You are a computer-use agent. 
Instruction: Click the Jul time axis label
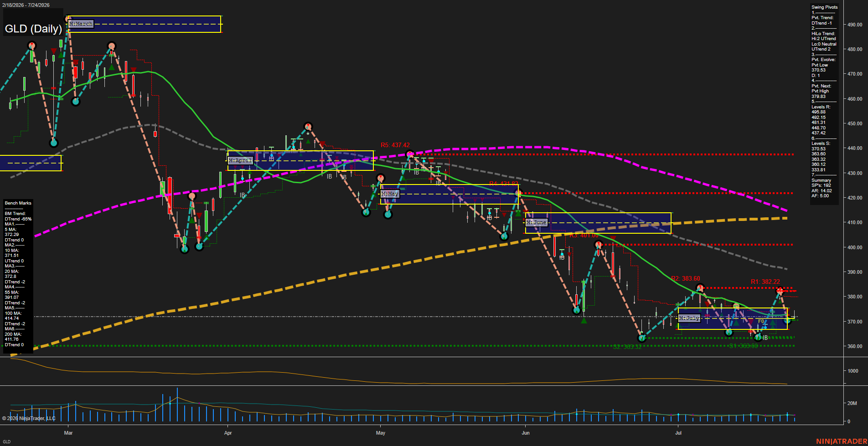[678, 433]
